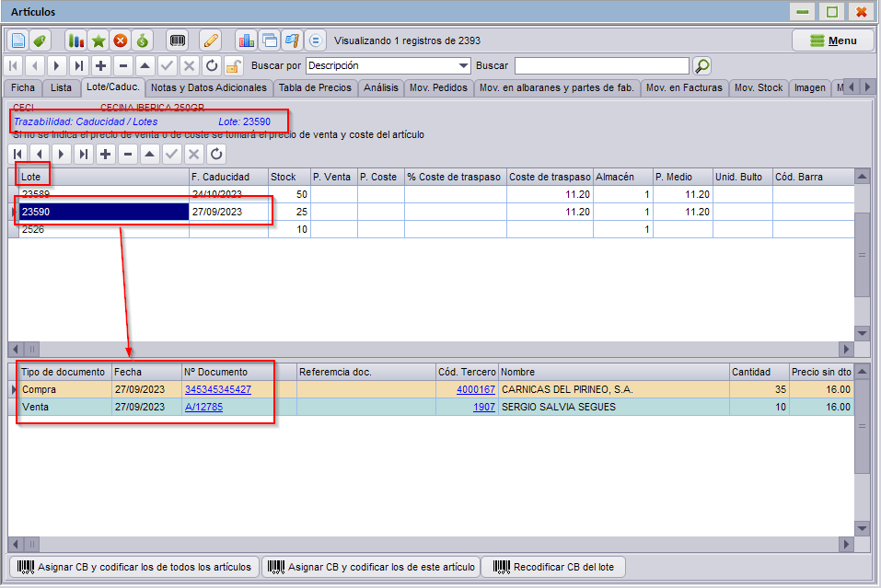Click into the Buscar text field
The height and width of the screenshot is (588, 881).
point(602,65)
